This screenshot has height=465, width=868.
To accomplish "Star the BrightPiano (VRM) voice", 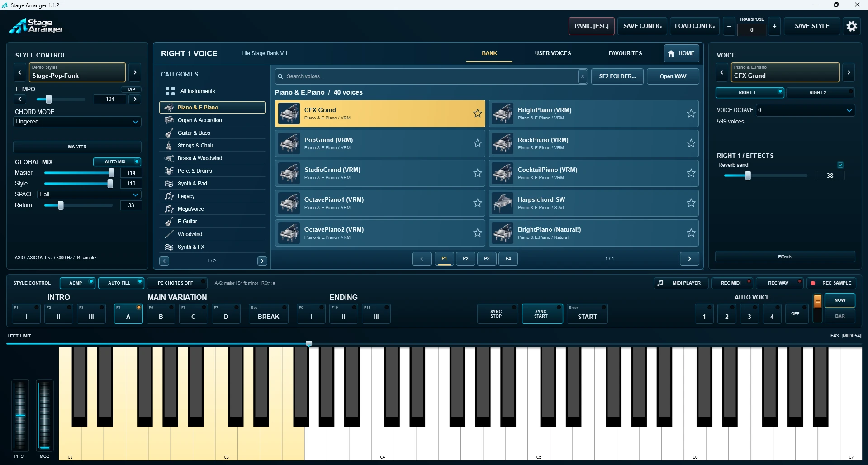I will pos(691,114).
